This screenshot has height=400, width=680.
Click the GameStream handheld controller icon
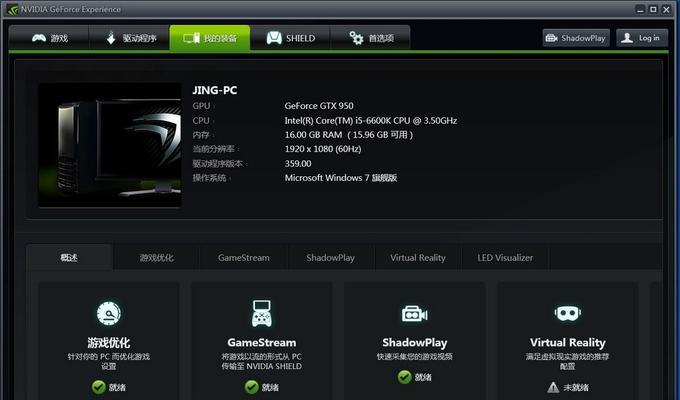pyautogui.click(x=262, y=313)
